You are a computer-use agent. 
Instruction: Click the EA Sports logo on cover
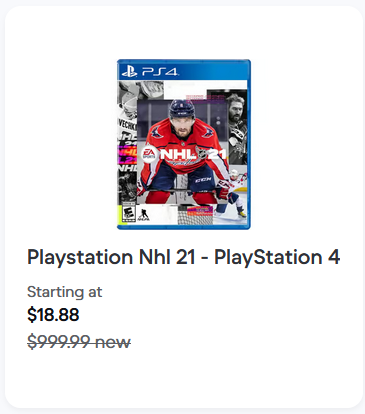pyautogui.click(x=149, y=154)
